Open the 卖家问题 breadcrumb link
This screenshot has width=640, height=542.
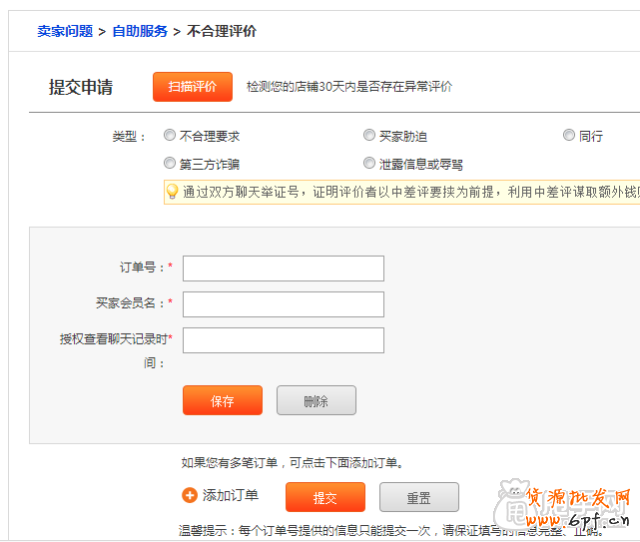[65, 31]
